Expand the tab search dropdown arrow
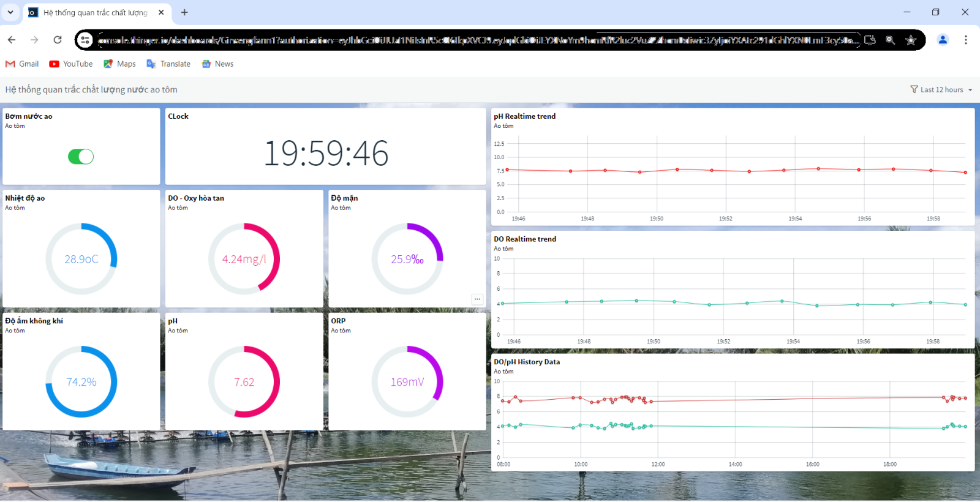The image size is (980, 502). pyautogui.click(x=10, y=12)
